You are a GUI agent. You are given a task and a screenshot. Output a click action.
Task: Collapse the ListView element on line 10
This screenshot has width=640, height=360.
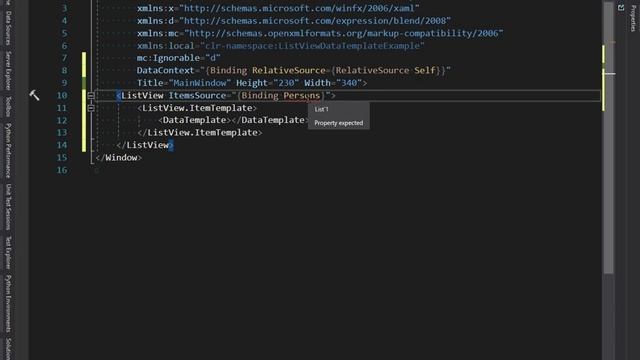[91, 96]
